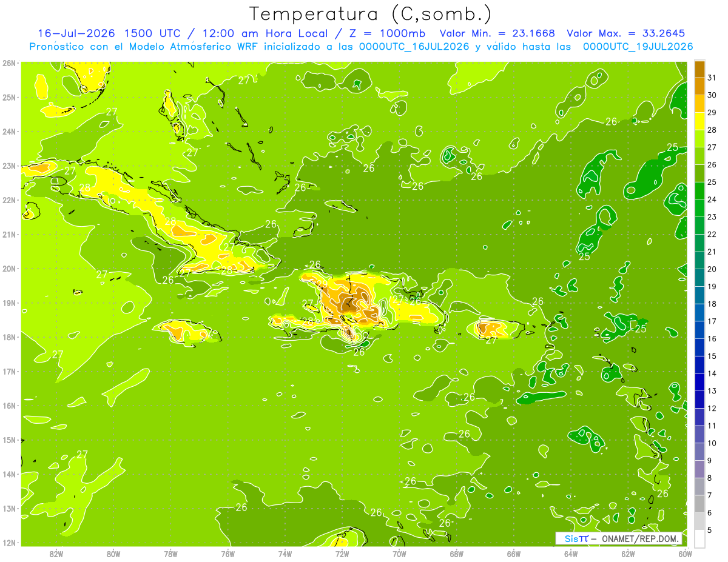Click the "12N" latitude label
The image size is (728, 562).
click(x=8, y=543)
